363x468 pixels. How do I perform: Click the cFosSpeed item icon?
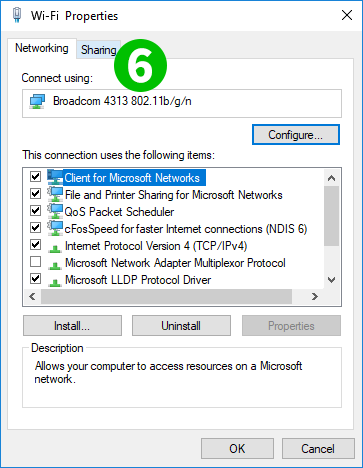(x=55, y=228)
